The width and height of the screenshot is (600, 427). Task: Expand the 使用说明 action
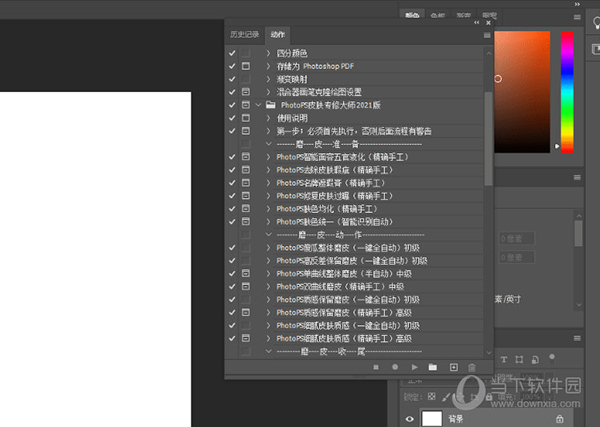(x=268, y=117)
